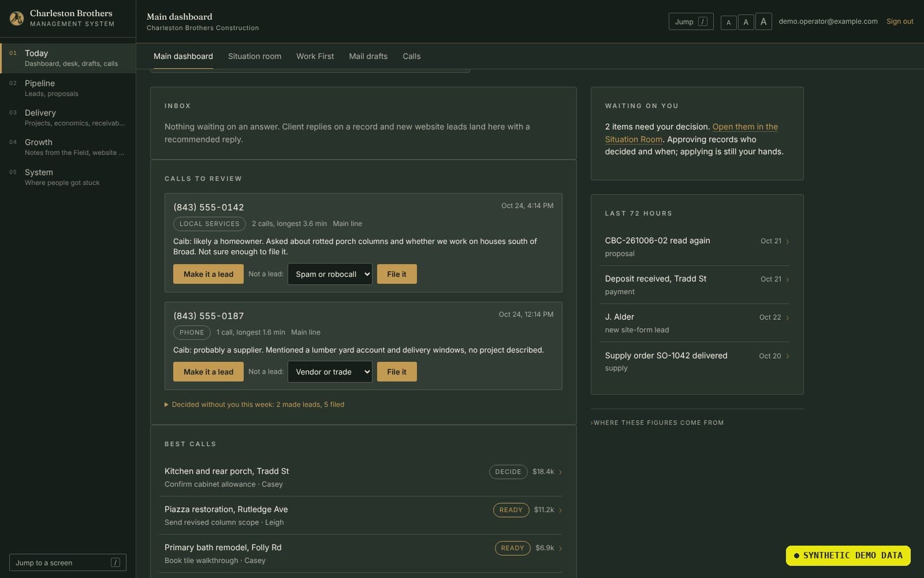This screenshot has width=924, height=578.
Task: Click chevron on Supply order SO-1042 row
Action: [788, 356]
